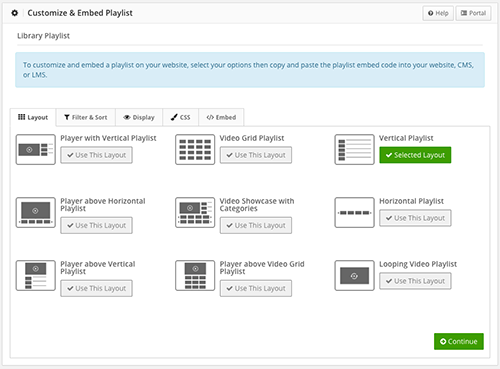Click the Looping Video Playlist label
This screenshot has height=369, width=500.
[x=418, y=264]
